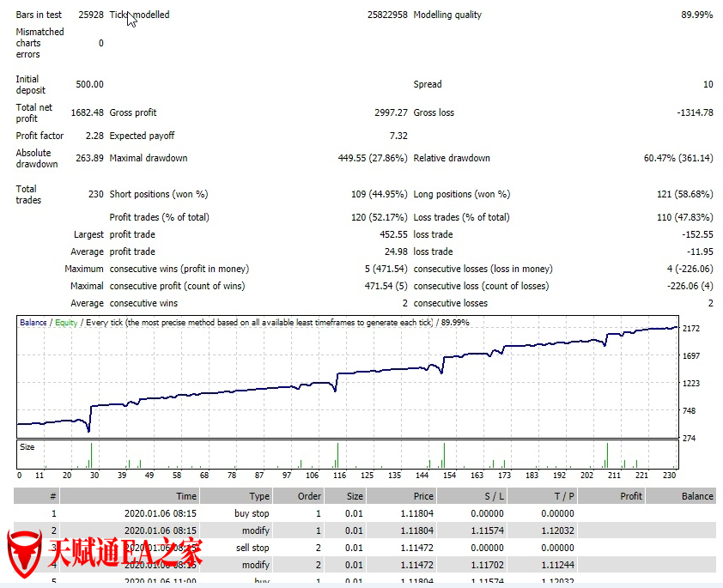Sort table by the Time column header

[186, 496]
